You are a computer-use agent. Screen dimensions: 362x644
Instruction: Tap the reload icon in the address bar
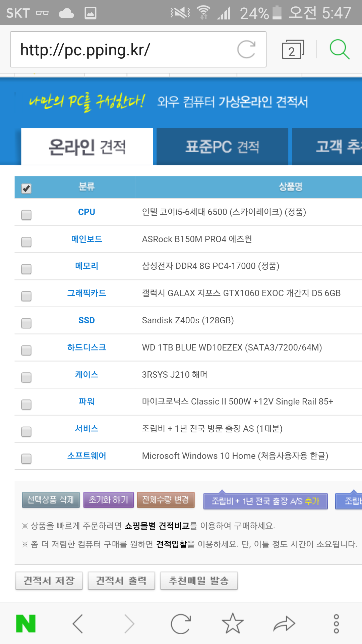246,50
